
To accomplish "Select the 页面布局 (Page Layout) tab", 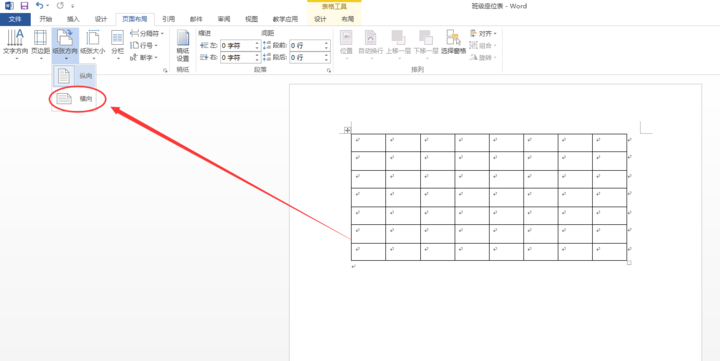I will click(x=135, y=19).
